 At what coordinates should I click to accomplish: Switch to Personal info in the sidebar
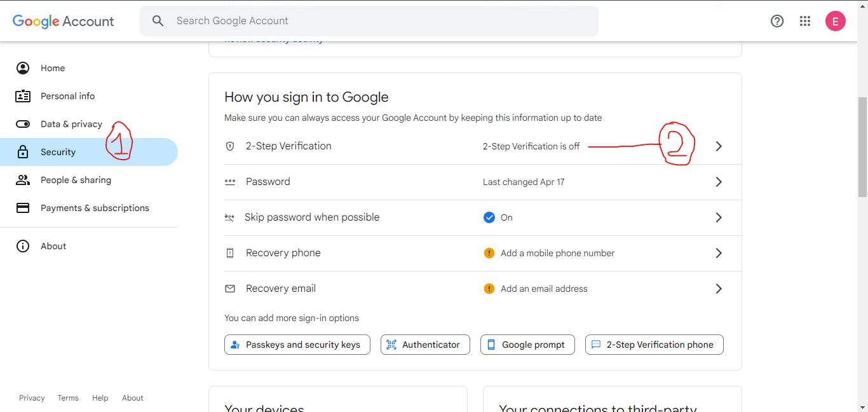(67, 95)
